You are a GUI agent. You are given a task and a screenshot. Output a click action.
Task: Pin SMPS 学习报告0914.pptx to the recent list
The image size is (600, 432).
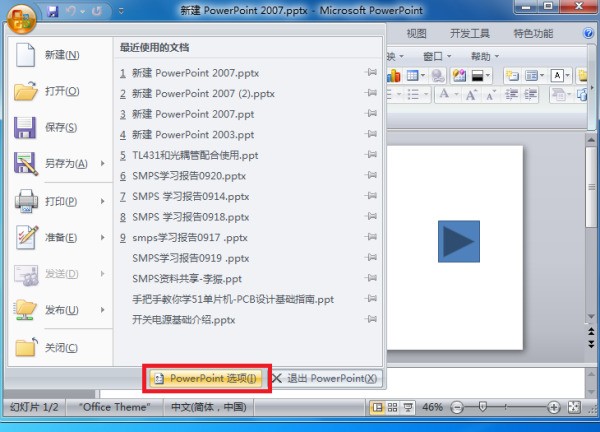(371, 196)
